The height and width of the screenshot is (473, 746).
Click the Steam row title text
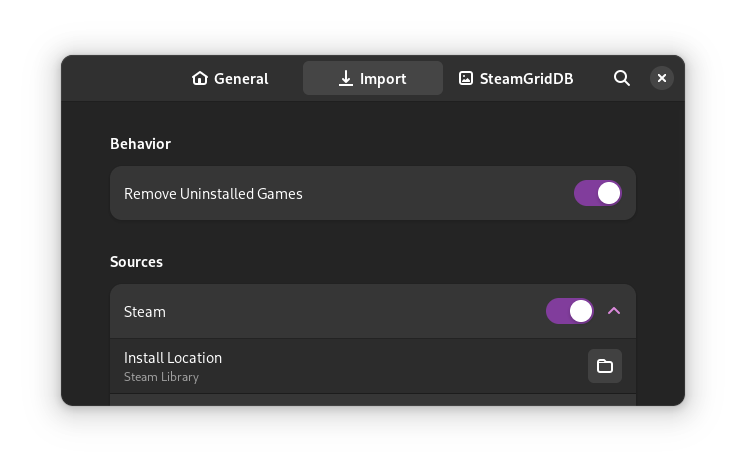pyautogui.click(x=145, y=312)
